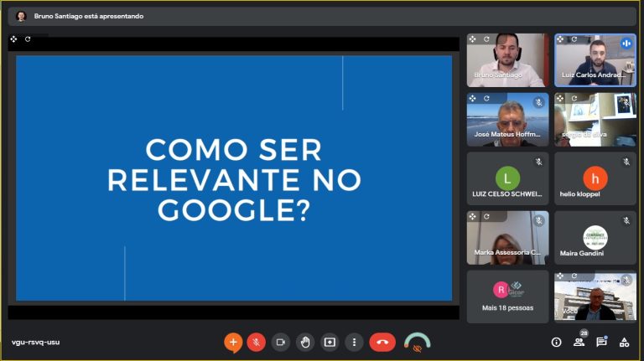This screenshot has width=644, height=361.
Task: Open the activities shapes icon
Action: [624, 342]
